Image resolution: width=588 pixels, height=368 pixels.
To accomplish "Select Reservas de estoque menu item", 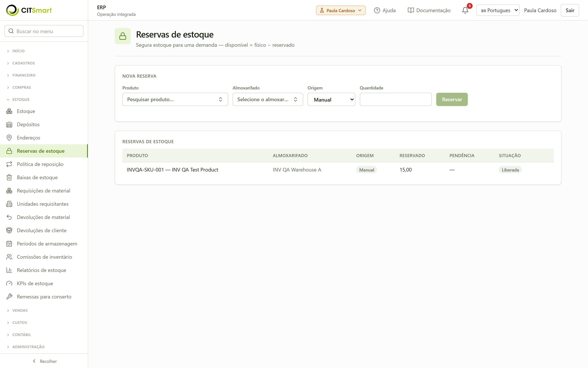I will click(44, 151).
